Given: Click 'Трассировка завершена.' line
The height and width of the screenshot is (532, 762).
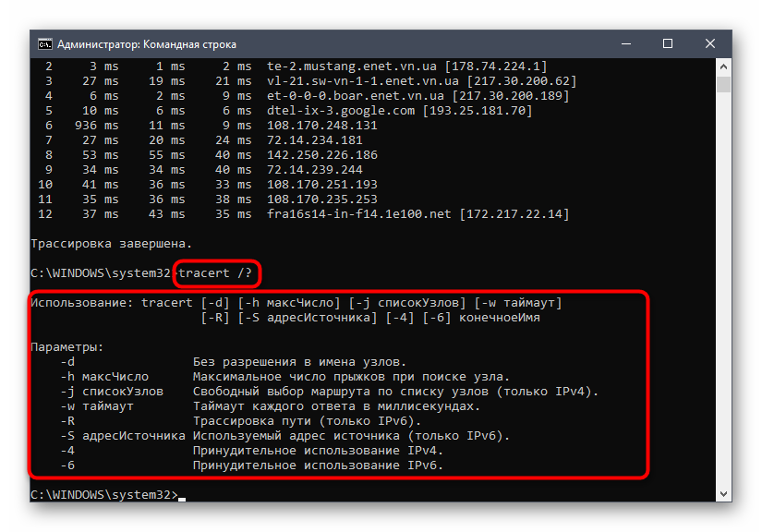Looking at the screenshot, I should coord(111,244).
